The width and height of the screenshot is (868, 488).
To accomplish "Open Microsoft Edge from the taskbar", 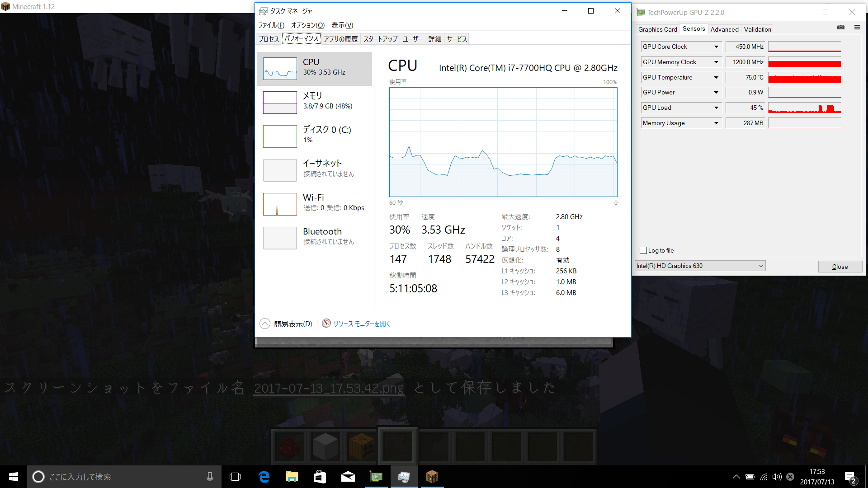I will click(264, 477).
